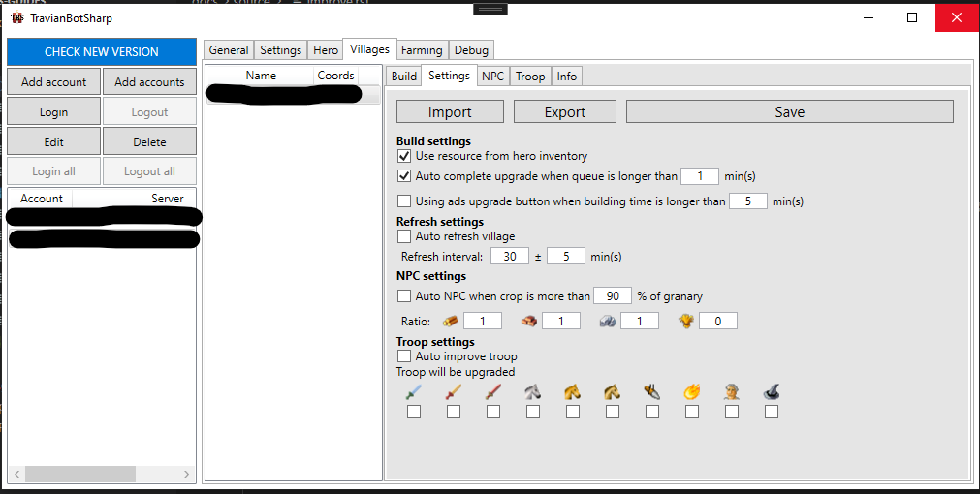The width and height of the screenshot is (980, 494).
Task: Enable Auto improve troop option
Action: pyautogui.click(x=404, y=356)
